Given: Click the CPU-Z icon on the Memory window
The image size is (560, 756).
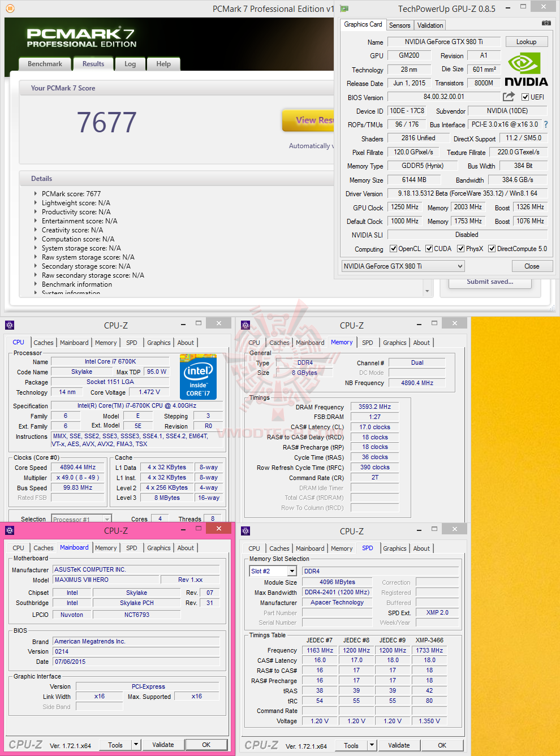Looking at the screenshot, I should pos(245,325).
